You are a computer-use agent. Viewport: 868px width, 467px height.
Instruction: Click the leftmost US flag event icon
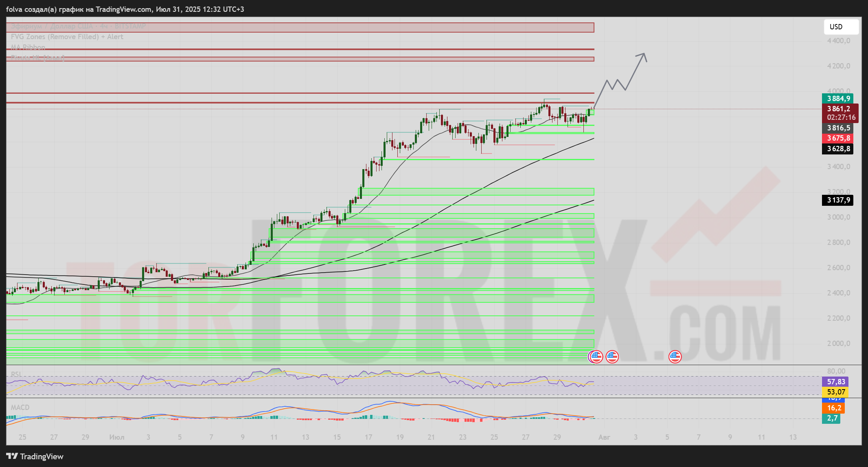[x=596, y=357]
